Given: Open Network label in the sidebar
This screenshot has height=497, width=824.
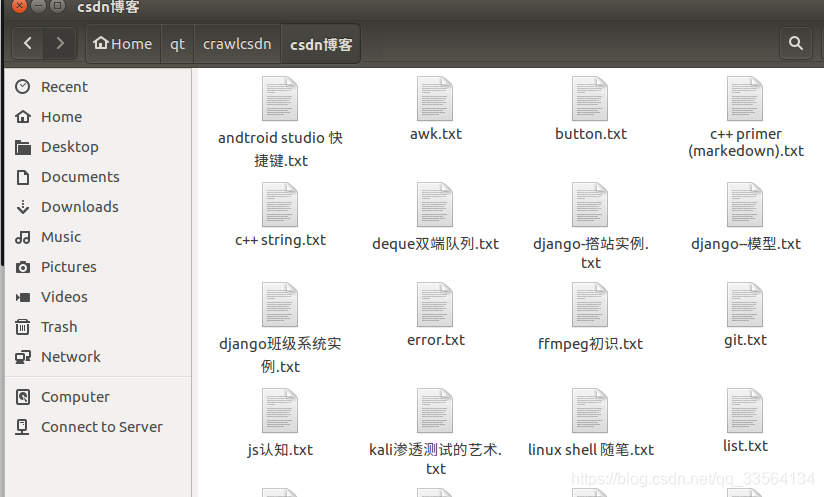Looking at the screenshot, I should pyautogui.click(x=71, y=357).
